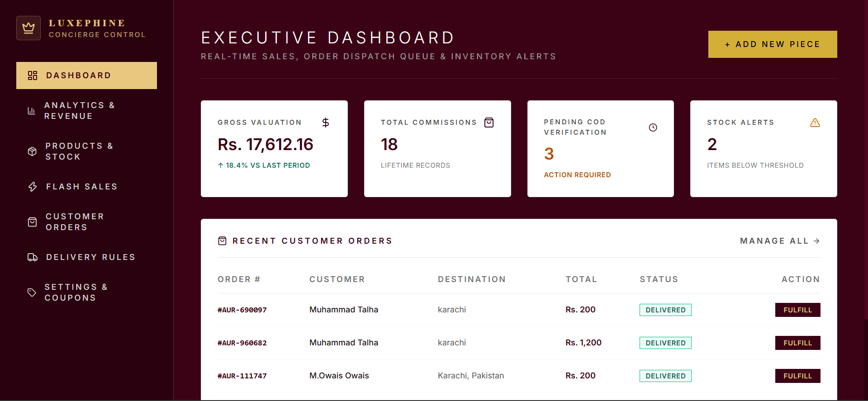Click the shopping bag icon on Total Commissions card
The image size is (868, 401).
pyautogui.click(x=489, y=123)
